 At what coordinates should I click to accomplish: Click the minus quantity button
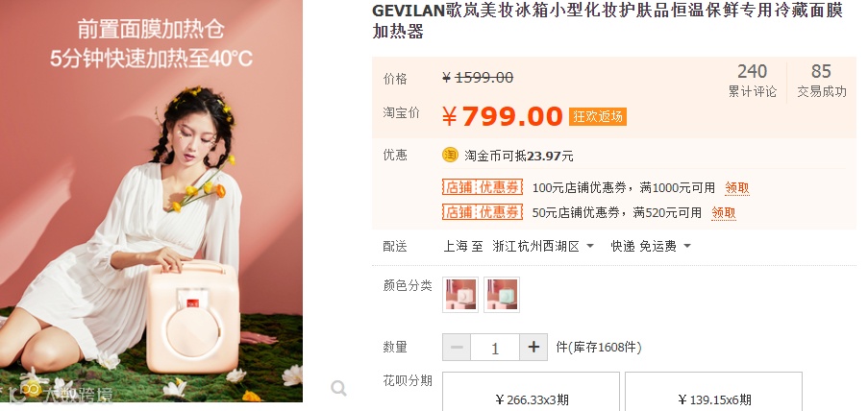tap(457, 348)
